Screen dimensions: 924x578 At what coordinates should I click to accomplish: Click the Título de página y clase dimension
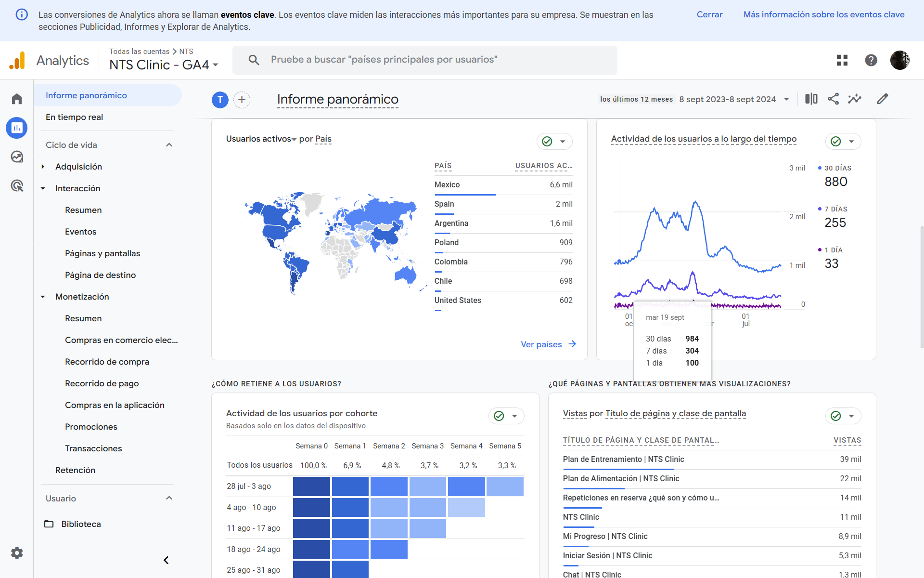tap(676, 413)
